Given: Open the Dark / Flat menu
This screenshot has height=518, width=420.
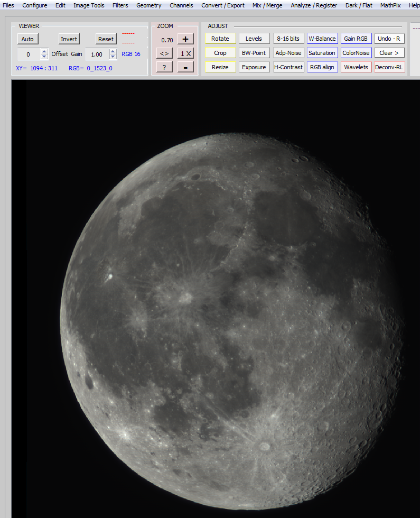Looking at the screenshot, I should 359,5.
